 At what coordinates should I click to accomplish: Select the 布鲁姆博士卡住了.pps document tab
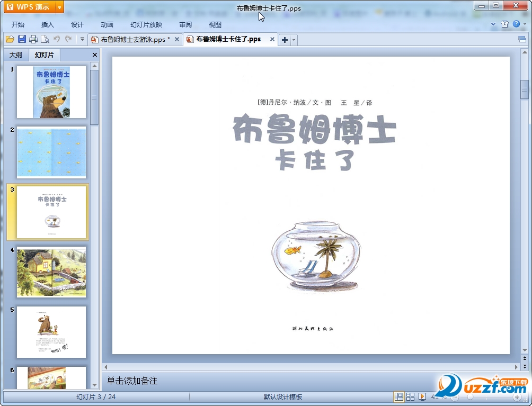pyautogui.click(x=228, y=39)
